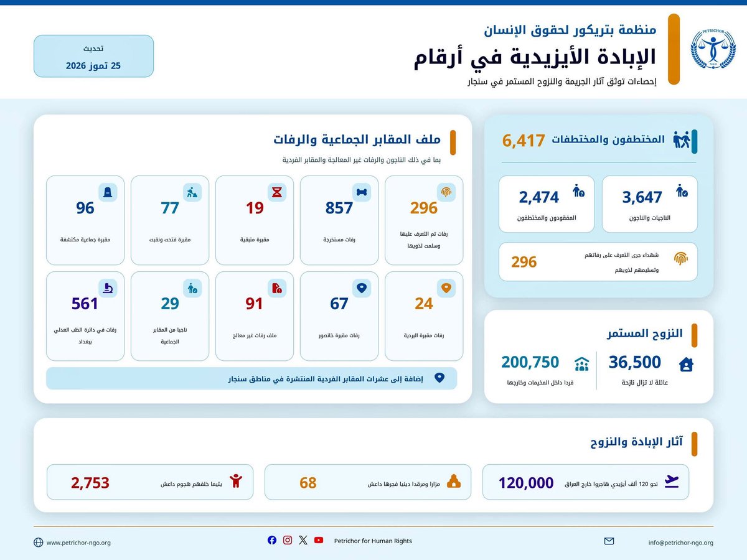This screenshot has height=560, width=747.
Task: Click the number 91 unprocessed remains files
Action: pyautogui.click(x=255, y=304)
